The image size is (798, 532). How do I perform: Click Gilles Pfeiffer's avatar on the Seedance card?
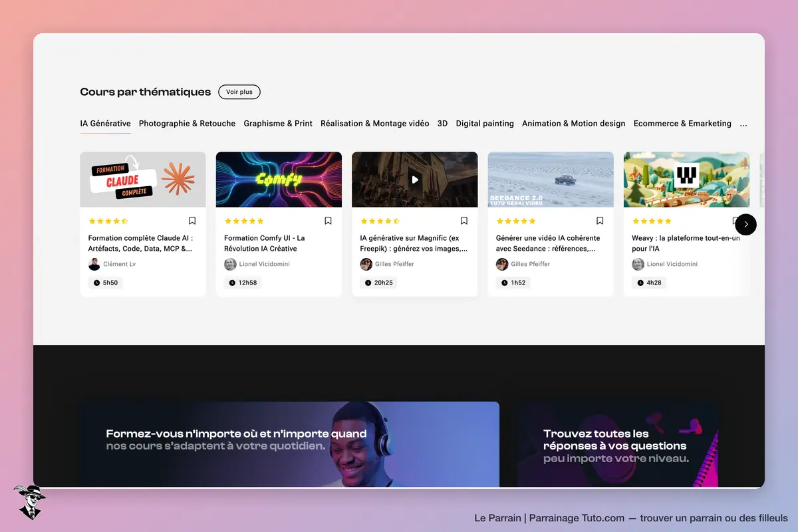502,264
